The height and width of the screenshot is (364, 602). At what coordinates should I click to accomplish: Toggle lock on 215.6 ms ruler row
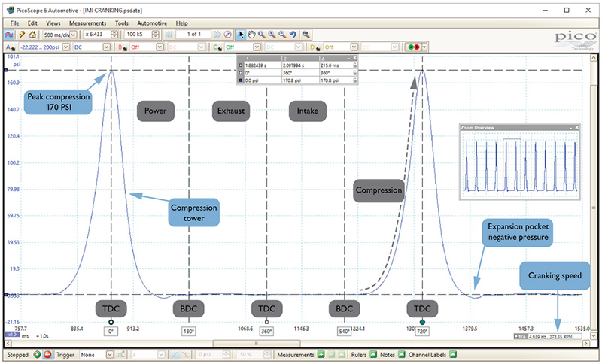click(x=354, y=65)
